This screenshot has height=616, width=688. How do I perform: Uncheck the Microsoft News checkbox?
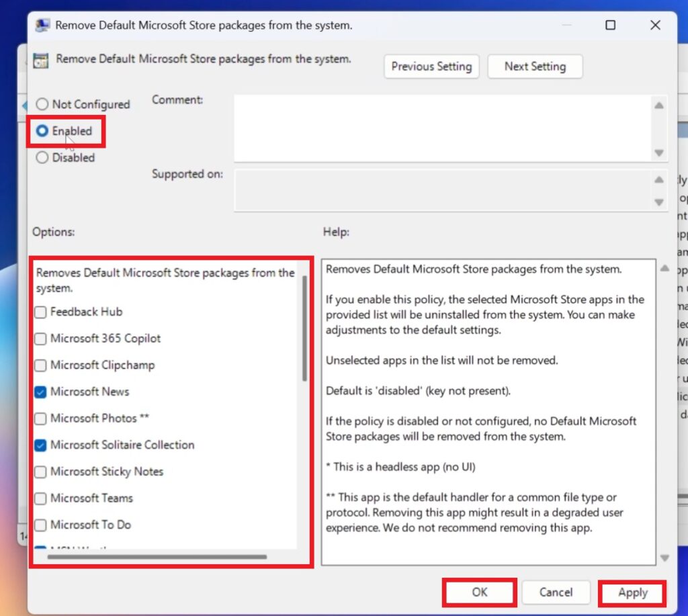(x=41, y=392)
